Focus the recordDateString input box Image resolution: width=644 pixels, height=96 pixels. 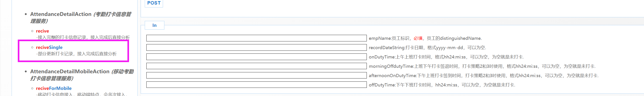(x=256, y=47)
